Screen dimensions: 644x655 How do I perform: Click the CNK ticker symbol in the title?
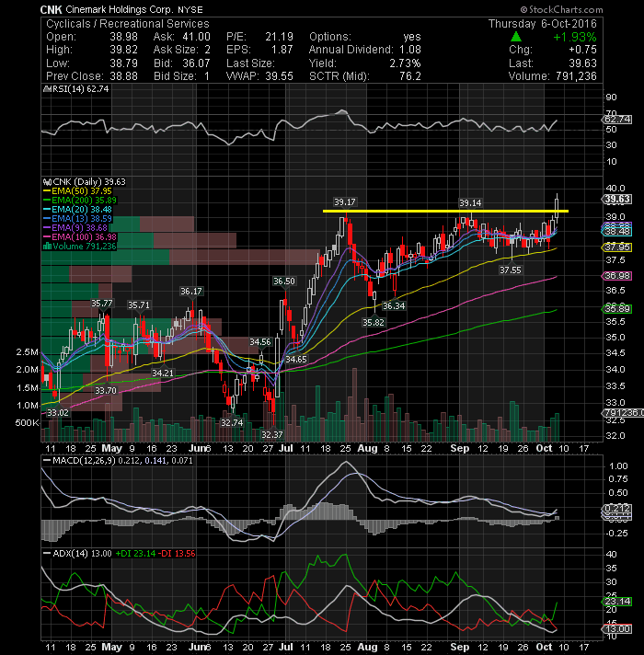pyautogui.click(x=52, y=9)
